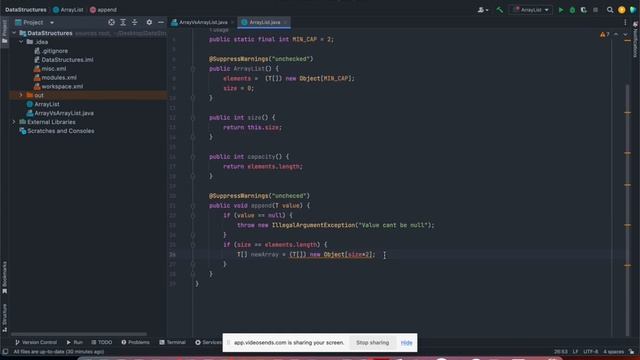This screenshot has height=360, width=640.
Task: Toggle the Project side tool button
Action: click(4, 32)
